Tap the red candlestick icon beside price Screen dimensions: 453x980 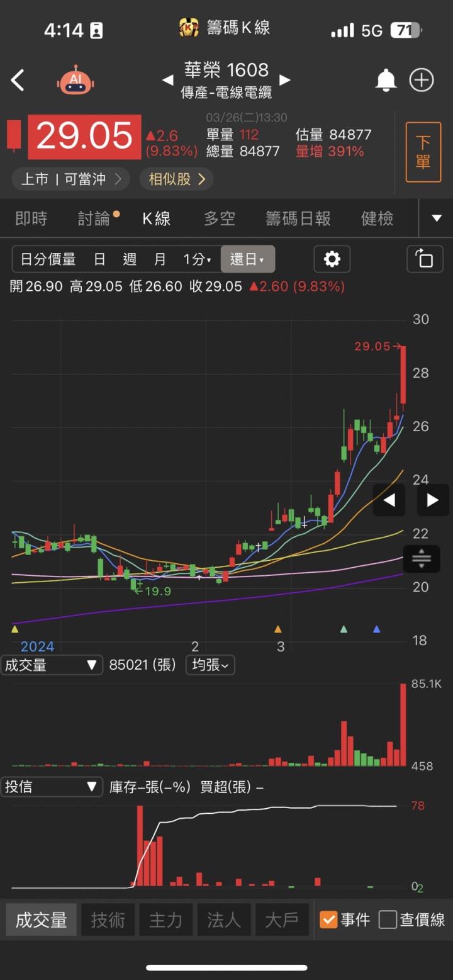coord(14,135)
